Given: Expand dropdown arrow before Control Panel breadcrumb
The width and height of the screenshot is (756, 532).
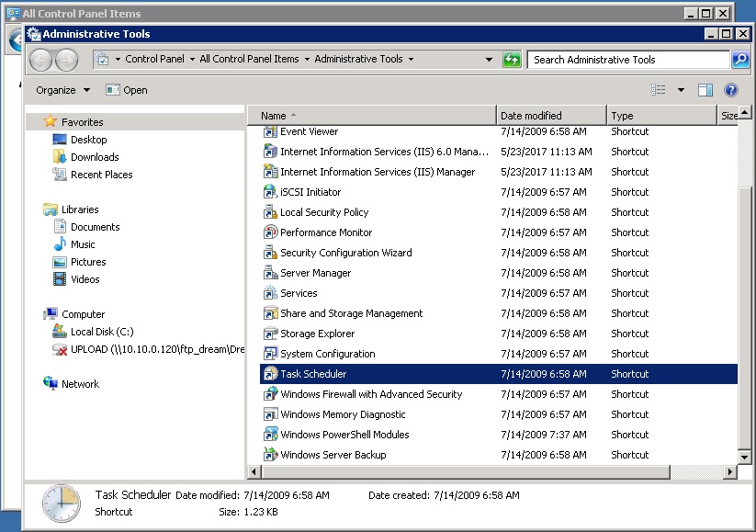Looking at the screenshot, I should [x=118, y=60].
